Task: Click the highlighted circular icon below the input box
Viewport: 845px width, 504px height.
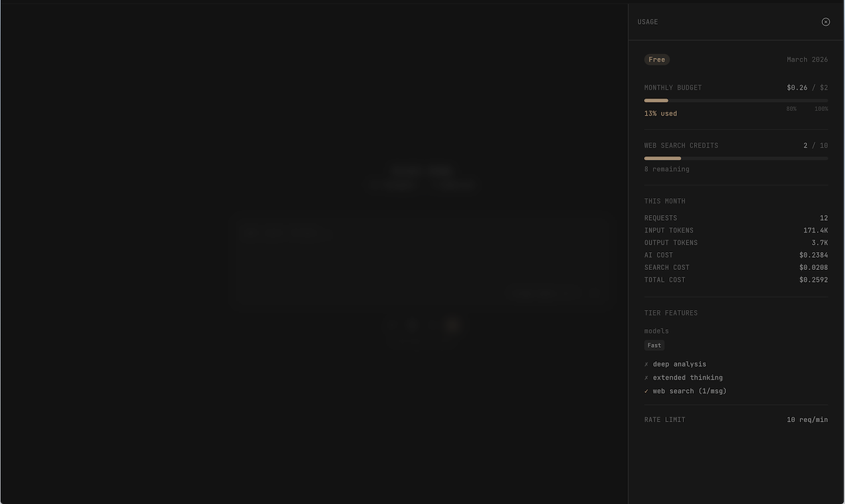Action: click(452, 325)
